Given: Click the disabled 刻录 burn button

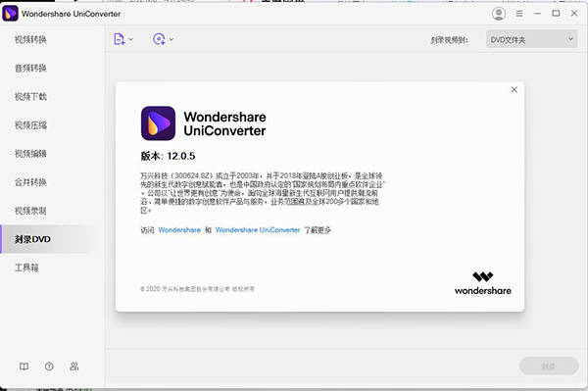Looking at the screenshot, I should click(x=549, y=367).
